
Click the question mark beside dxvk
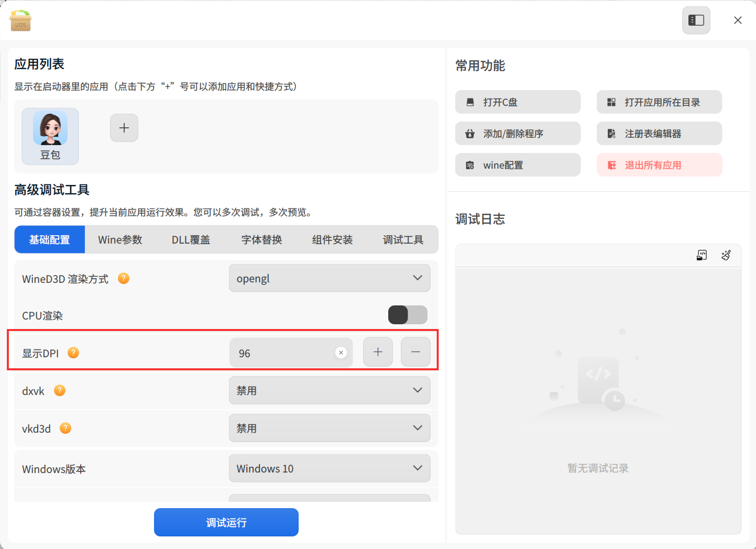click(60, 391)
